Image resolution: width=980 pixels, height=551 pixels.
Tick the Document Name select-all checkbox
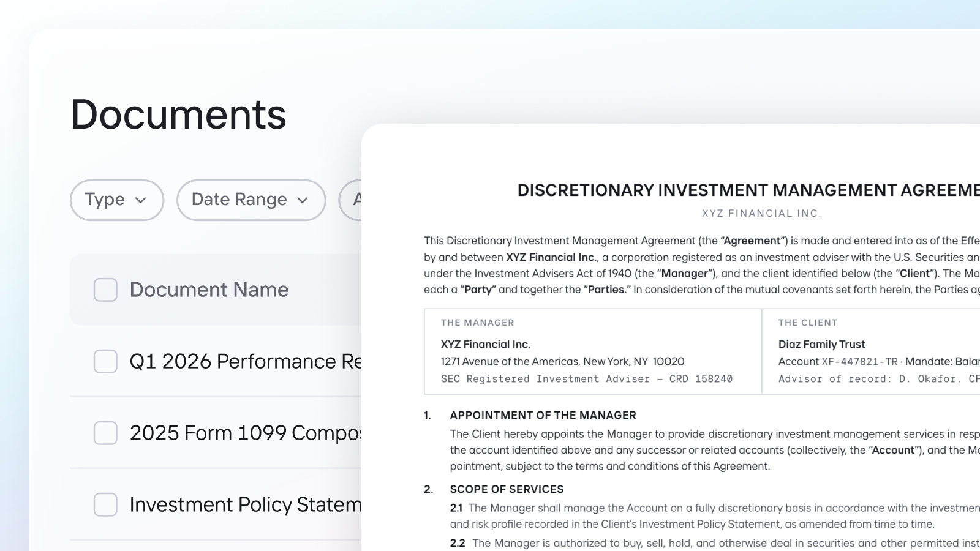tap(105, 290)
